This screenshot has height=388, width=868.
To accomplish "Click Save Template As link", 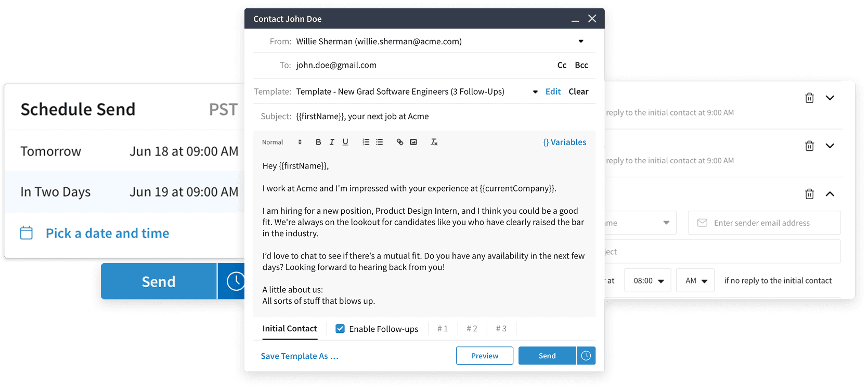I will (x=300, y=356).
